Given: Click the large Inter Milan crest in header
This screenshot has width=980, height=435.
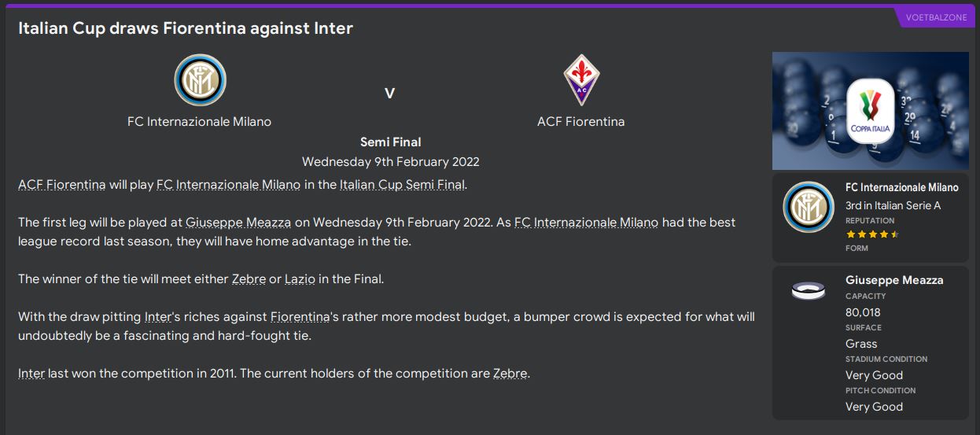Looking at the screenshot, I should coord(200,80).
